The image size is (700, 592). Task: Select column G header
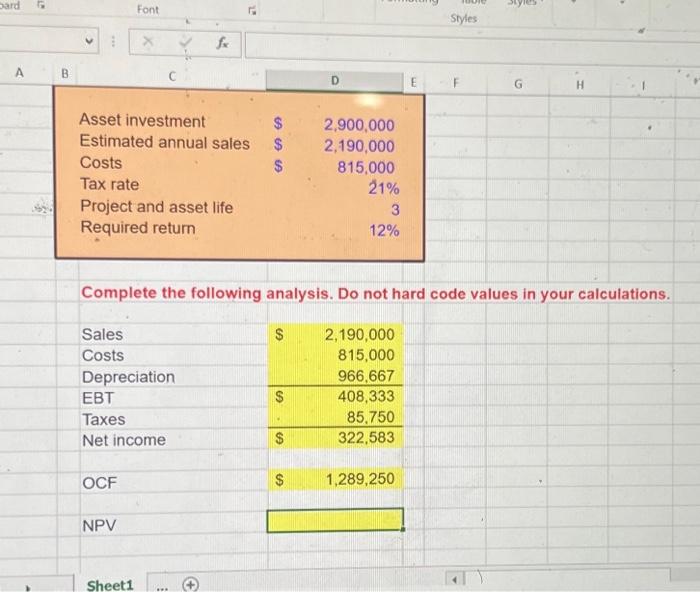click(x=518, y=83)
